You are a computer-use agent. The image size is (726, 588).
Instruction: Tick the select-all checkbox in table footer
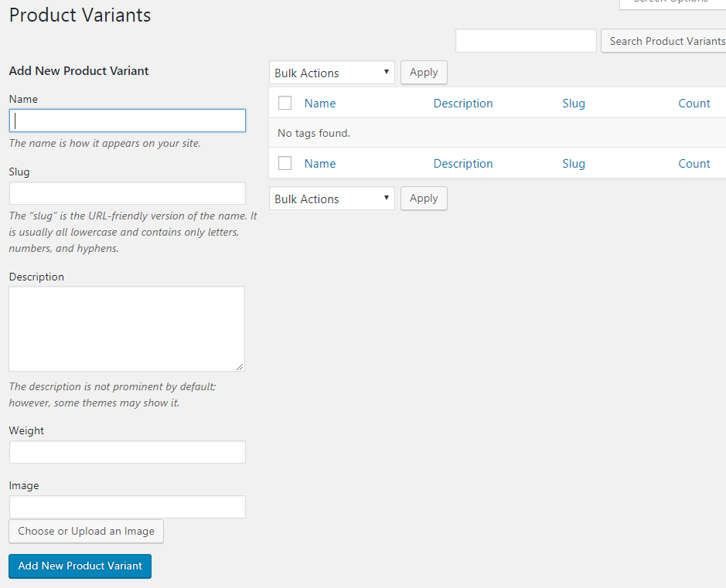point(285,163)
